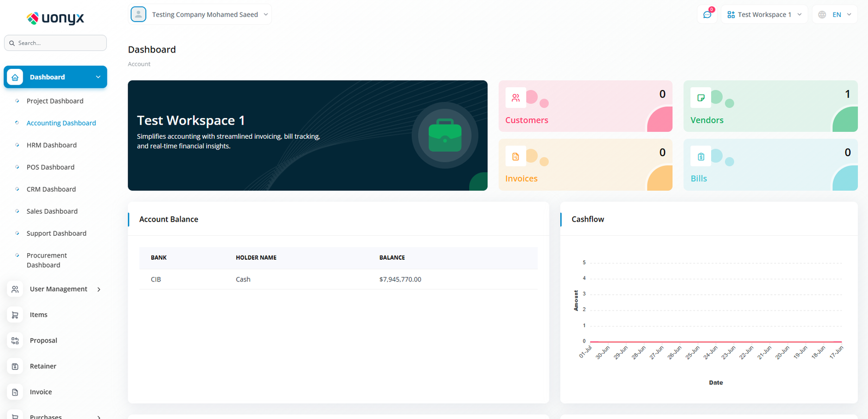Click the Retainer icon in sidebar
This screenshot has width=868, height=419.
15,366
